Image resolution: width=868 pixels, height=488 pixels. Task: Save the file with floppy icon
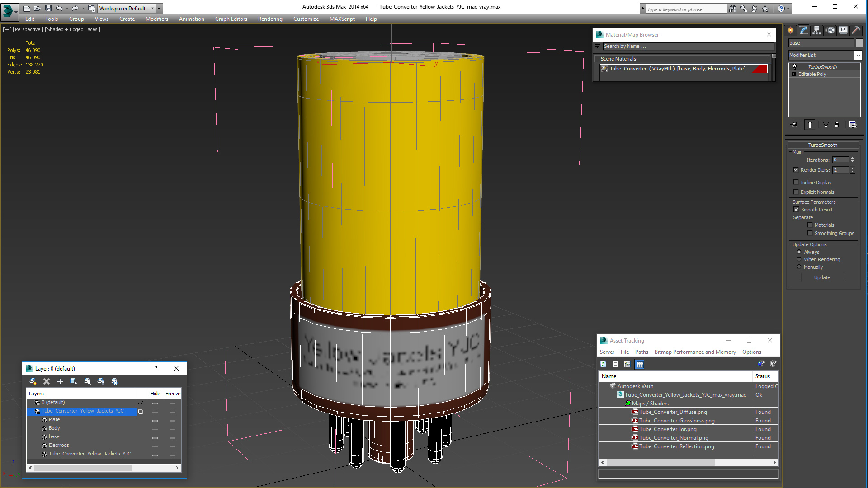pyautogui.click(x=48, y=8)
